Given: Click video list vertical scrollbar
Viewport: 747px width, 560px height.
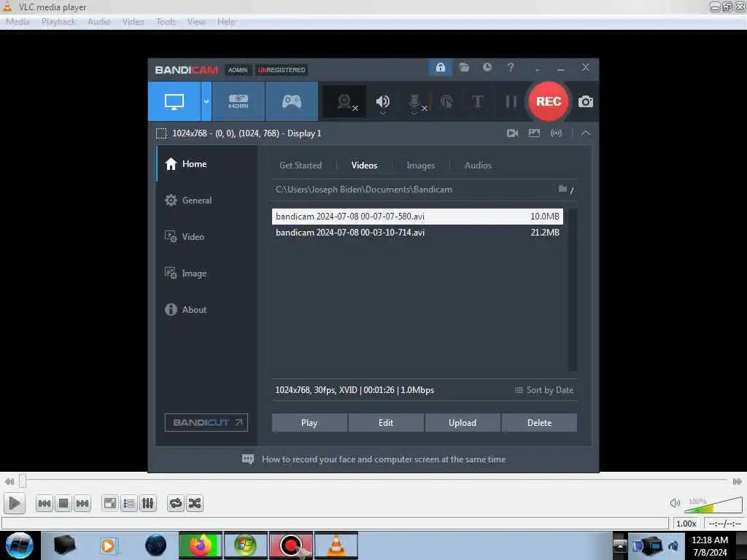Looking at the screenshot, I should [x=572, y=289].
